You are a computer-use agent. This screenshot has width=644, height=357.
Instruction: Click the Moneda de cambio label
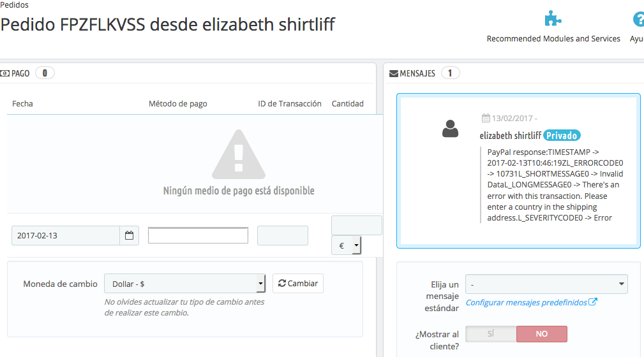tap(61, 284)
